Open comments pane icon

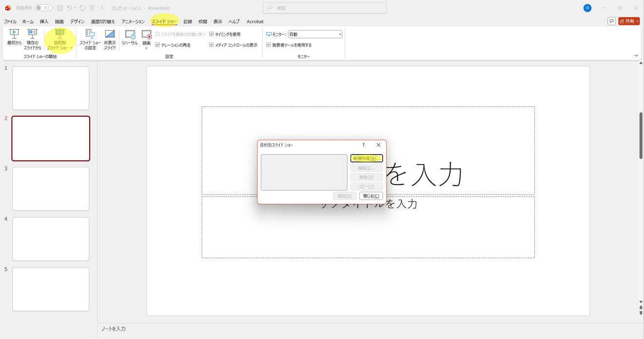(x=611, y=21)
